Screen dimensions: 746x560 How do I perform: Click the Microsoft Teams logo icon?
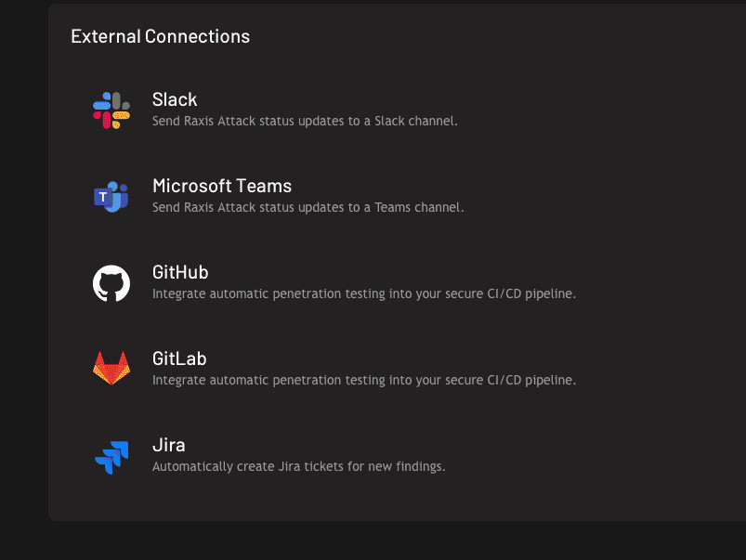(111, 197)
